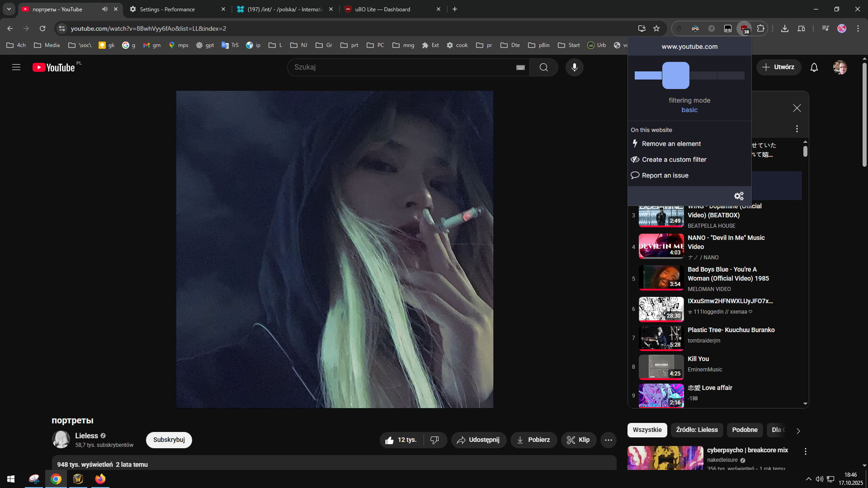Bookmark this page with star icon
This screenshot has height=488, width=868.
click(x=656, y=28)
